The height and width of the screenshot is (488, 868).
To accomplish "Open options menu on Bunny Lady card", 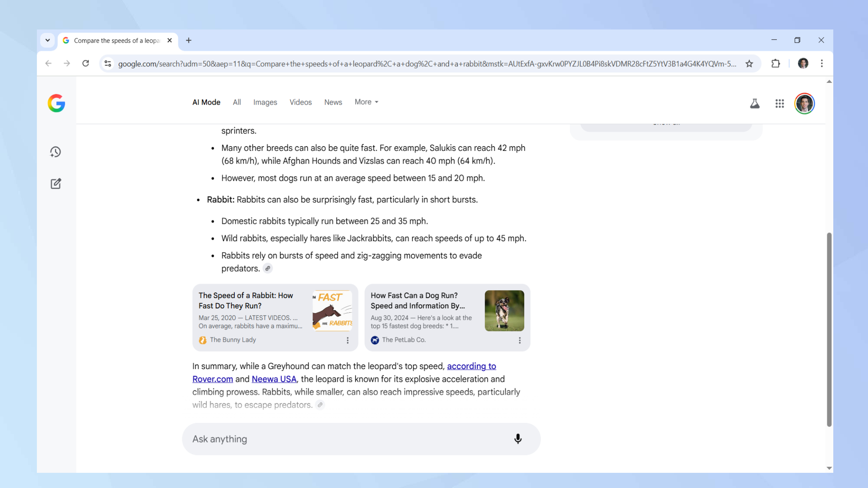I will coord(348,341).
